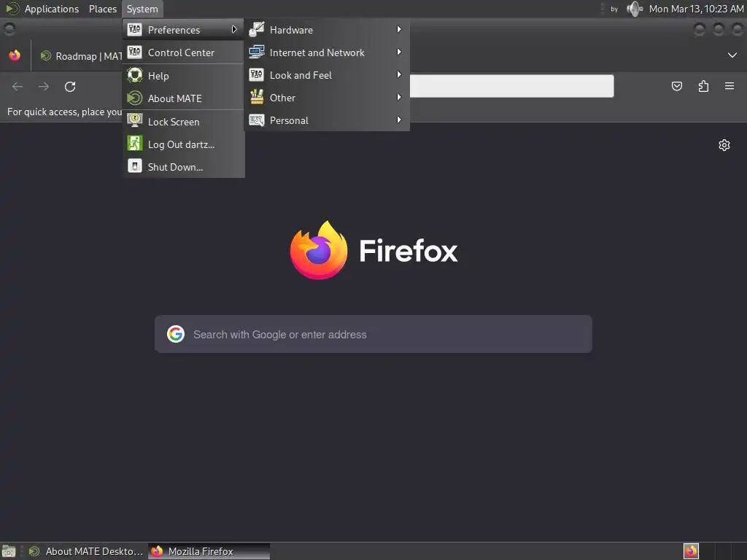Reload the current Firefox page
This screenshot has height=560, width=747.
point(70,86)
